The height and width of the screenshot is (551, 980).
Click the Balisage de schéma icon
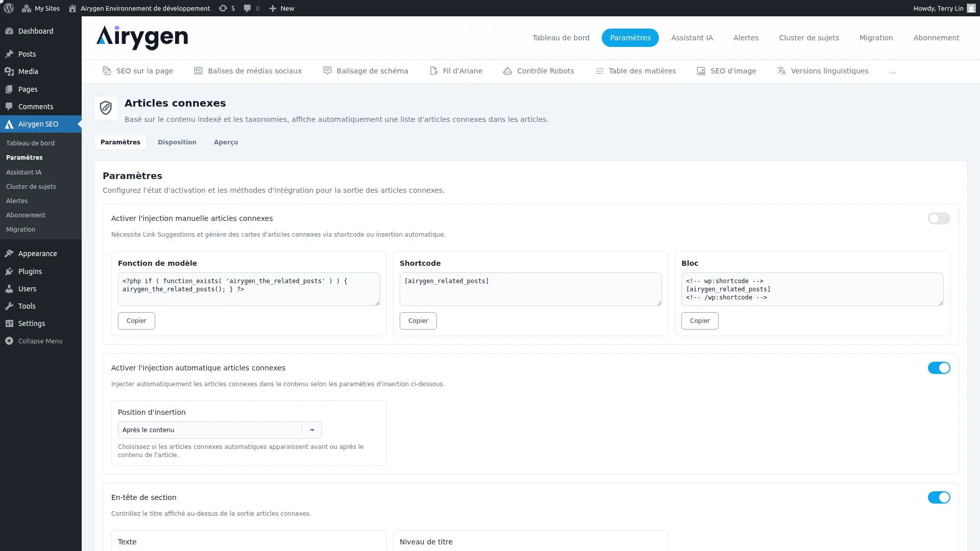[327, 71]
